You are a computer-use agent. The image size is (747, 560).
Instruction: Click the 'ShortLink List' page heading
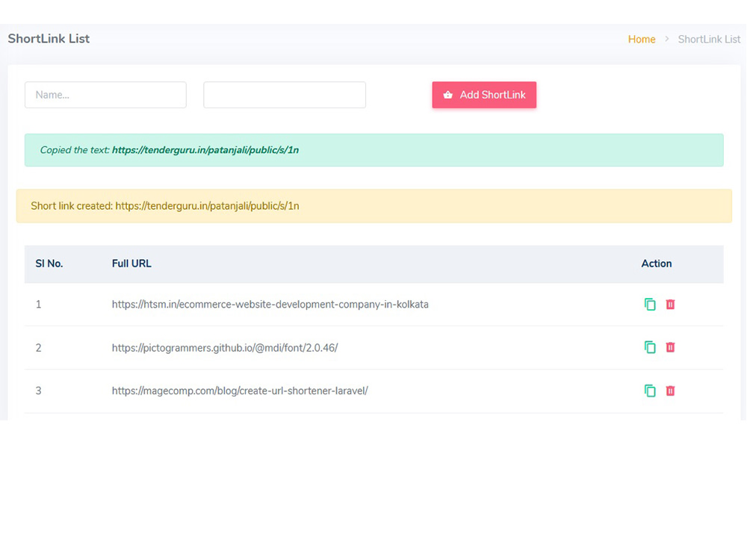point(49,39)
